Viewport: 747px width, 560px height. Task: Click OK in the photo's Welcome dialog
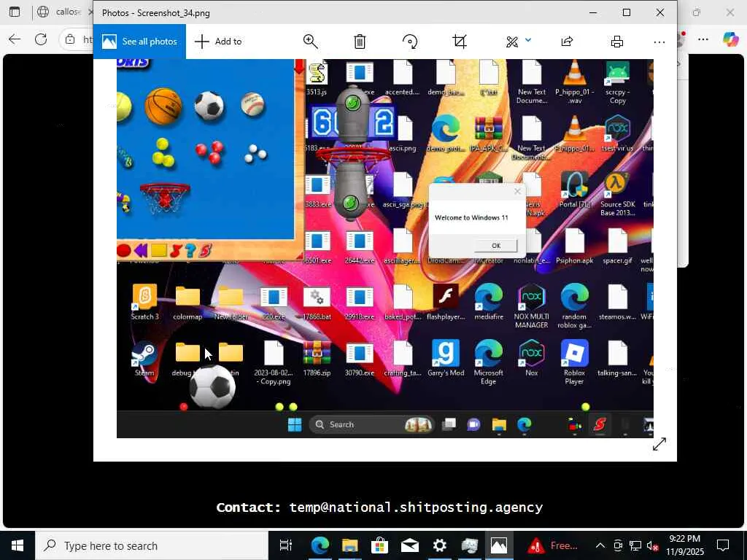pos(495,246)
